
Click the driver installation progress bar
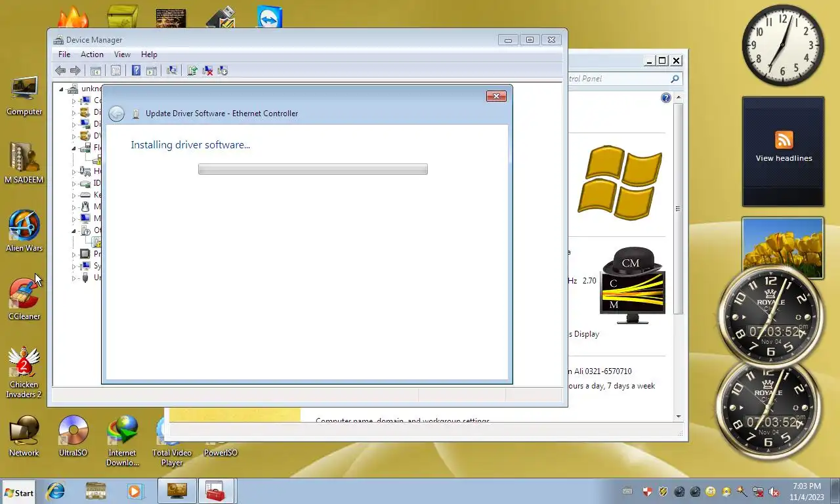(313, 169)
